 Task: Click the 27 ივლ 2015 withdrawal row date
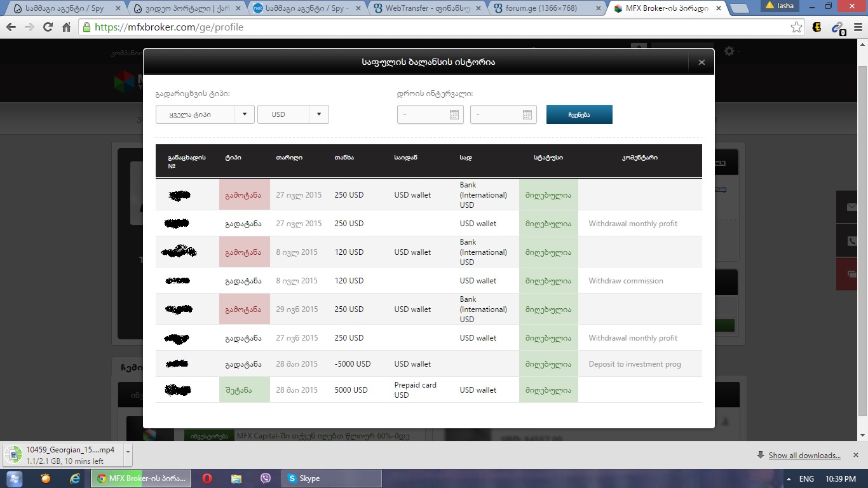pyautogui.click(x=299, y=195)
